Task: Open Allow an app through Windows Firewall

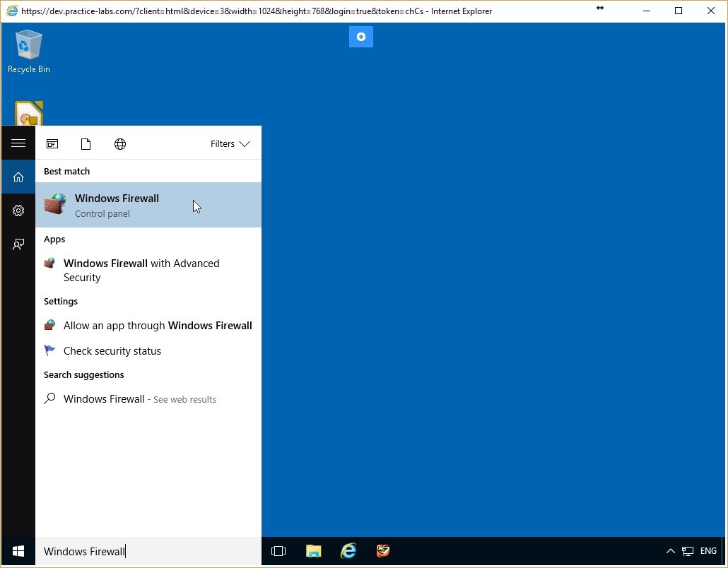Action: click(158, 326)
